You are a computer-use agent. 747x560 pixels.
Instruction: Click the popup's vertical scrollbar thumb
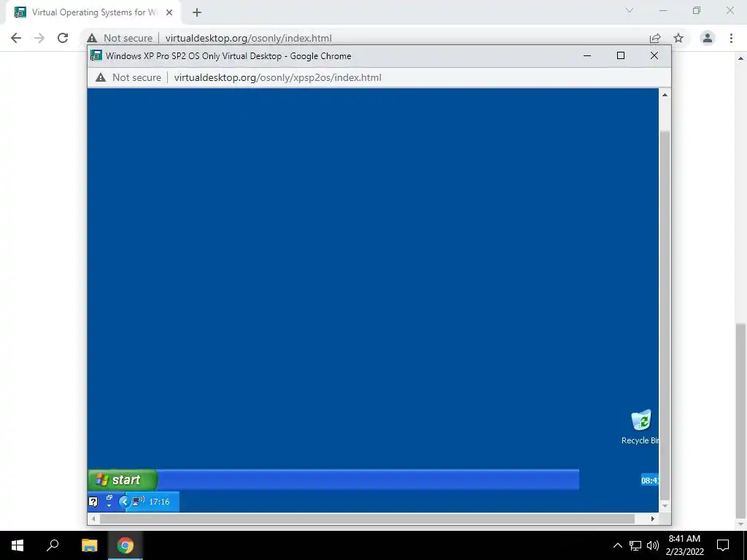pyautogui.click(x=665, y=315)
